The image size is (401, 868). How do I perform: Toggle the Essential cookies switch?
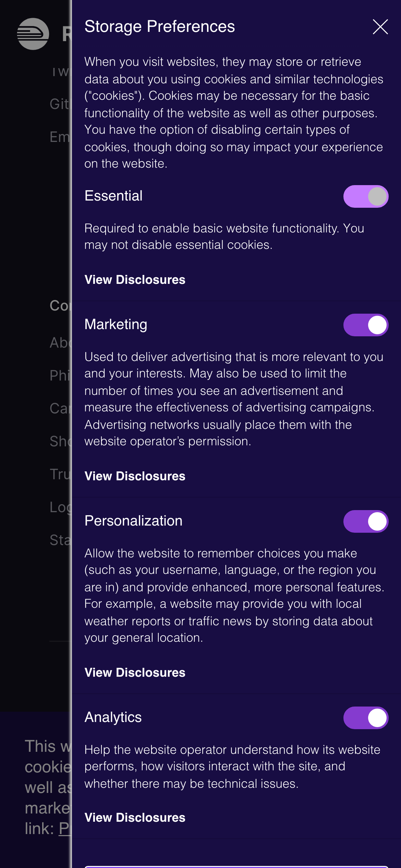point(366,196)
